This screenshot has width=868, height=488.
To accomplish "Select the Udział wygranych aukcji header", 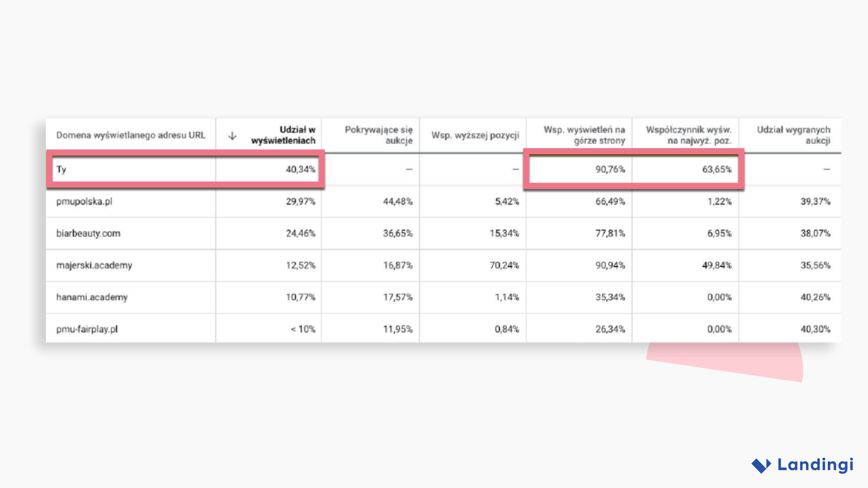I will [793, 135].
